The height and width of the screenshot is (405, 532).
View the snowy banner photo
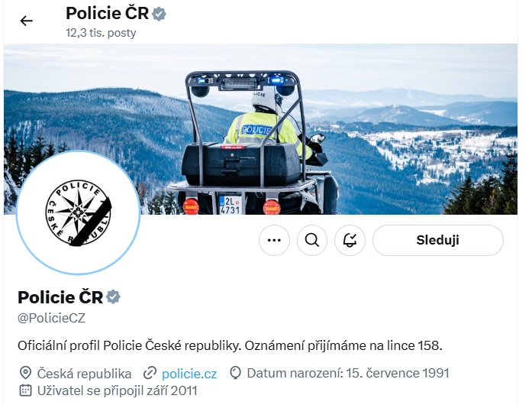(x=260, y=129)
